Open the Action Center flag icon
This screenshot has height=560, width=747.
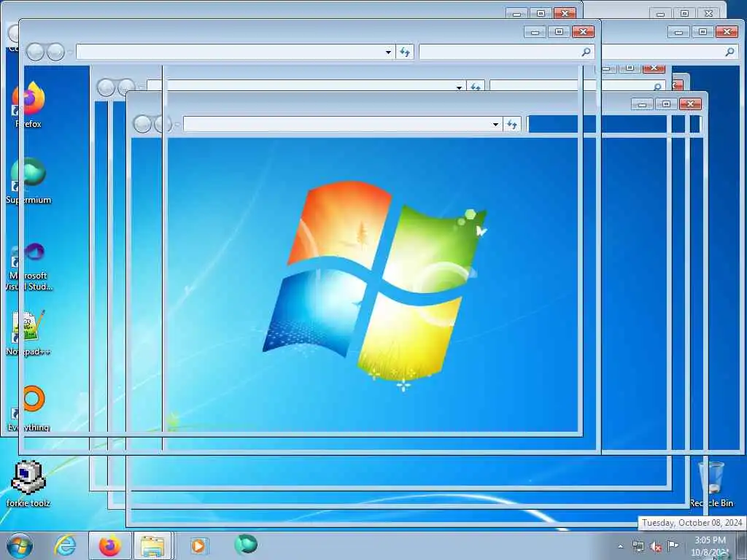[673, 545]
